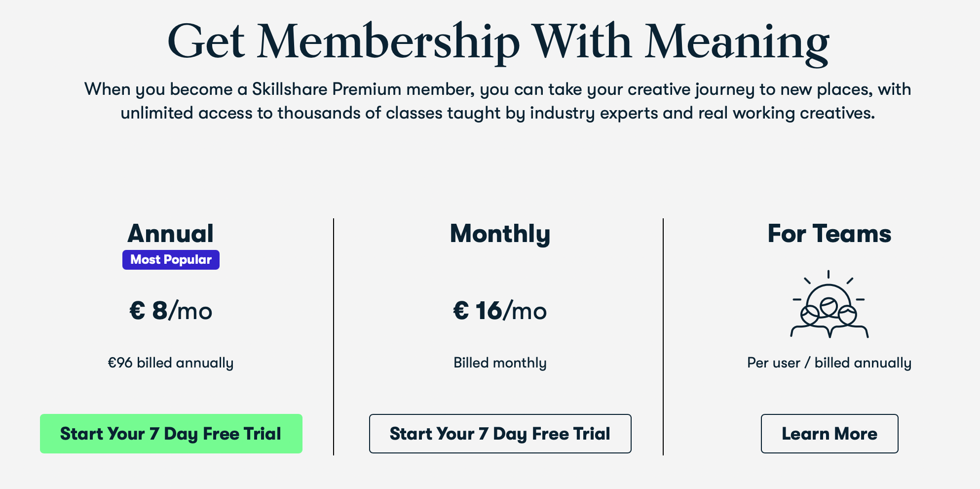Screen dimensions: 980x489
Task: Click the divider between Monthly and Teams
Action: point(663,336)
